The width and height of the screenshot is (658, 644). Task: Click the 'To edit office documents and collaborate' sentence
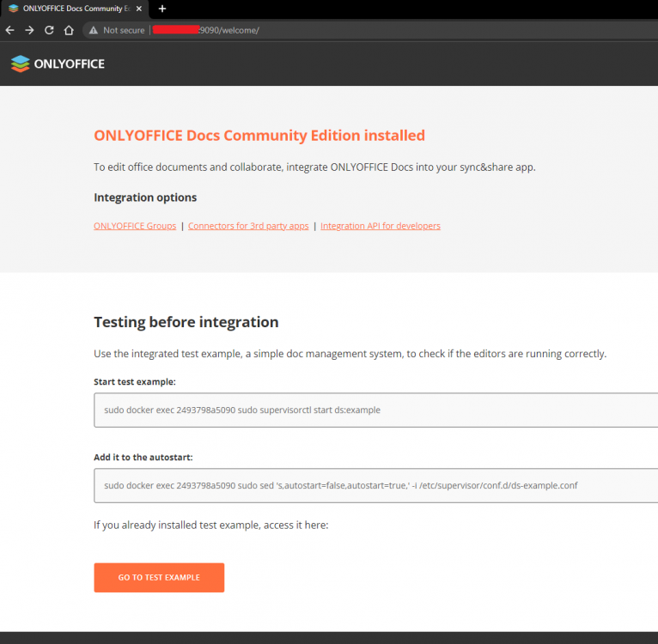pos(314,167)
